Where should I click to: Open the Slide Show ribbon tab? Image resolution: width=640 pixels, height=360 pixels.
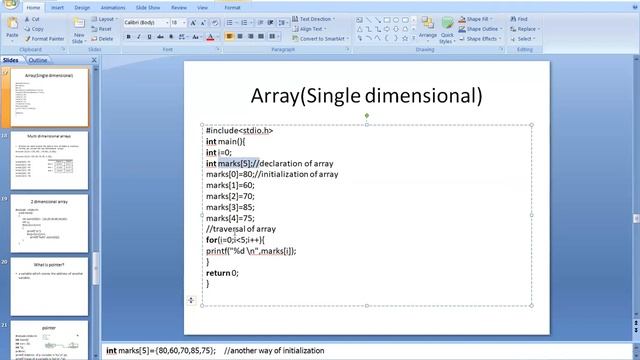[x=148, y=7]
